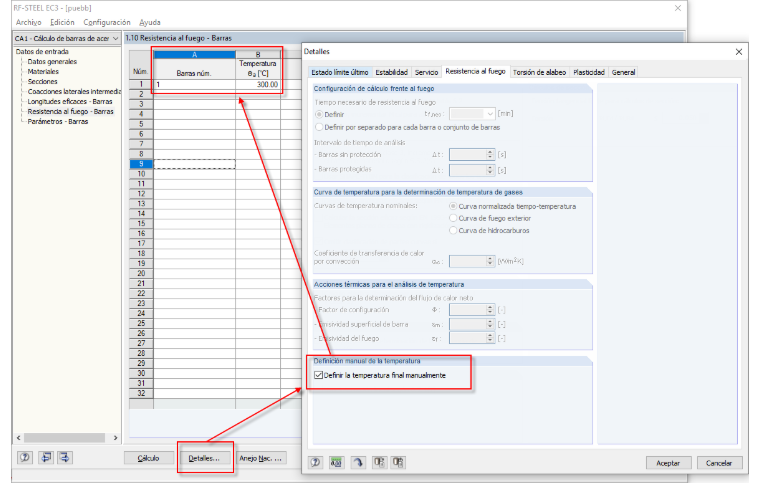
Task: Select Materiales in navigator tree
Action: click(x=43, y=71)
